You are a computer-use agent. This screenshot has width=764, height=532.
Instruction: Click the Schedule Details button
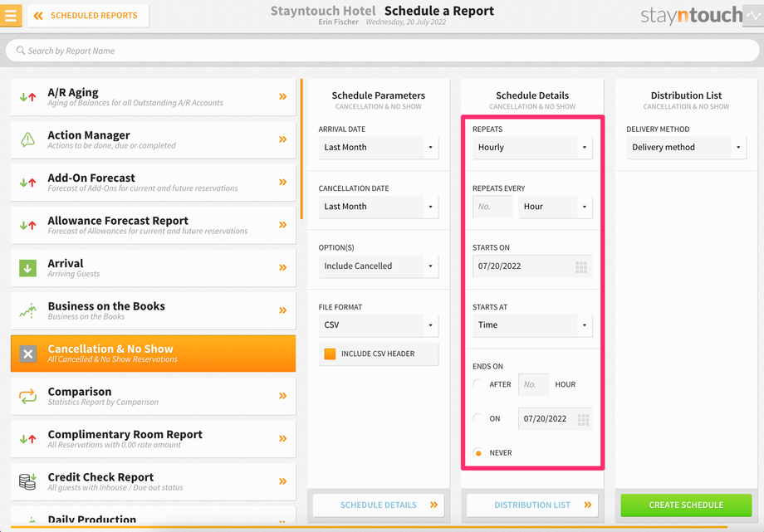pyautogui.click(x=379, y=505)
